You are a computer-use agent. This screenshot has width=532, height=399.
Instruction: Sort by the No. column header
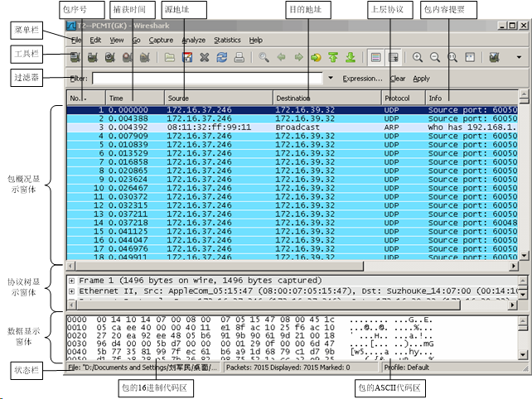coord(86,98)
